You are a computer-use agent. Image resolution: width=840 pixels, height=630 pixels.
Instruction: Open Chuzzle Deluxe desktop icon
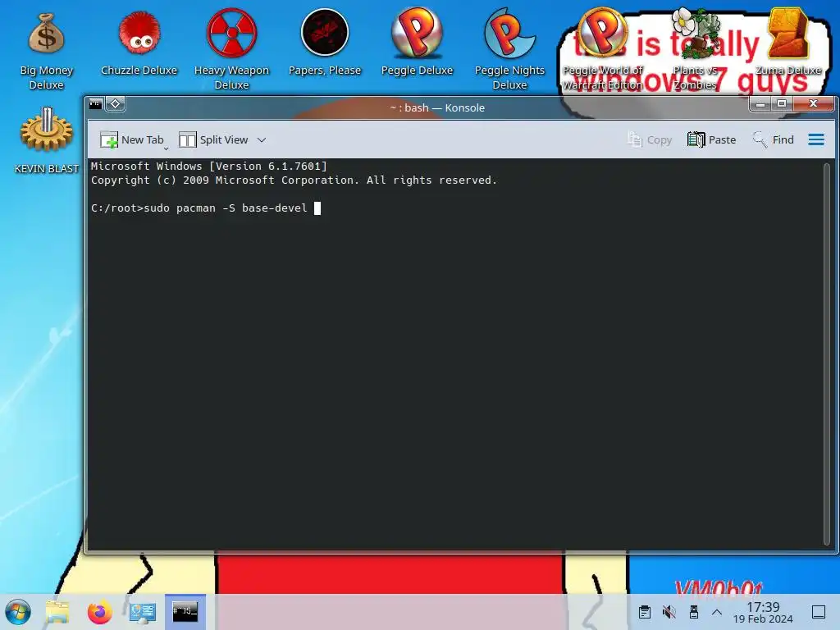pyautogui.click(x=139, y=44)
